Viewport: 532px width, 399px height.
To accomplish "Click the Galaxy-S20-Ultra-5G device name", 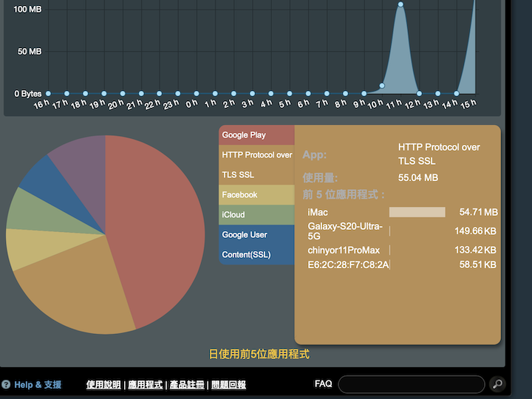I will pyautogui.click(x=345, y=231).
